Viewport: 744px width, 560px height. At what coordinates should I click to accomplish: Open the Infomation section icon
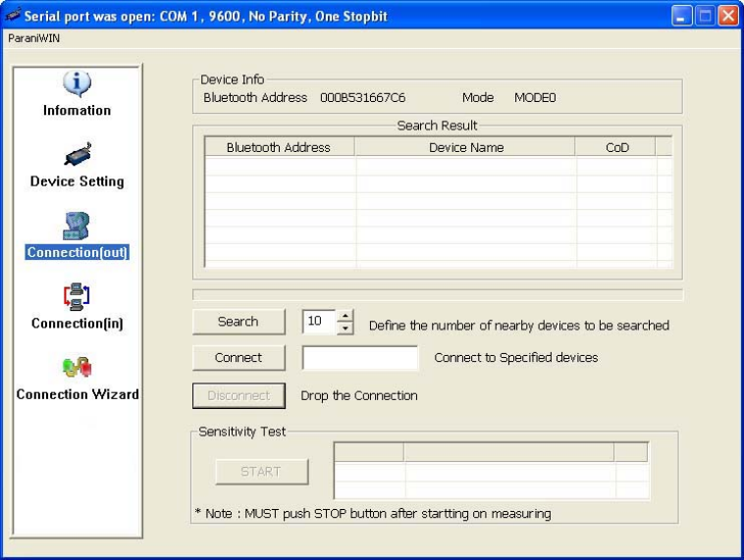[77, 83]
